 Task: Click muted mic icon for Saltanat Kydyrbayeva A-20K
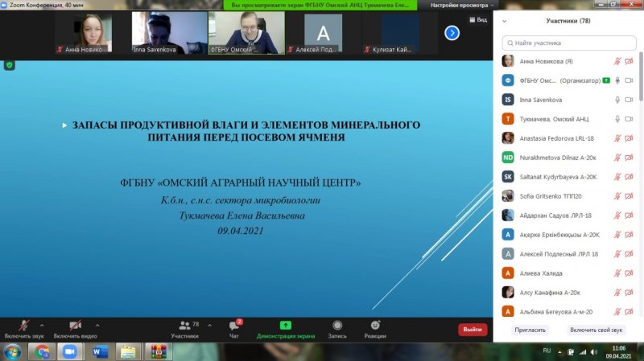617,177
